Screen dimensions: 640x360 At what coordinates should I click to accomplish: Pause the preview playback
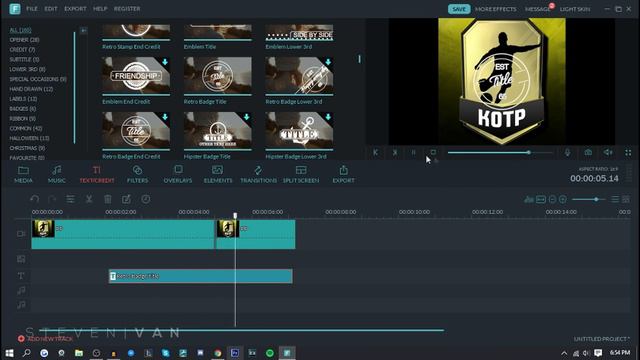[413, 153]
